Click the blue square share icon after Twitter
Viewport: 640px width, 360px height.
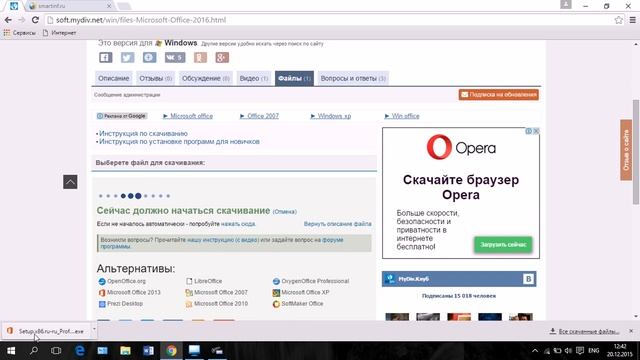coord(149,58)
